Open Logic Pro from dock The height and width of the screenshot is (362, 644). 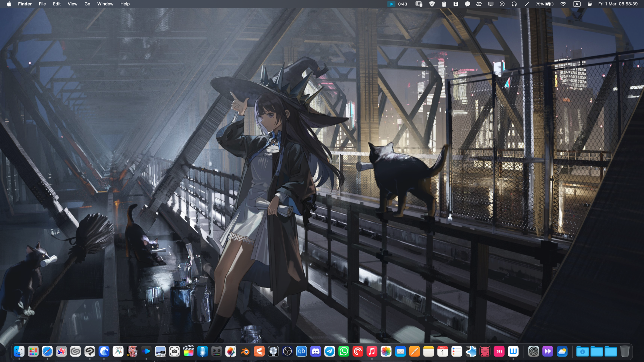273,351
